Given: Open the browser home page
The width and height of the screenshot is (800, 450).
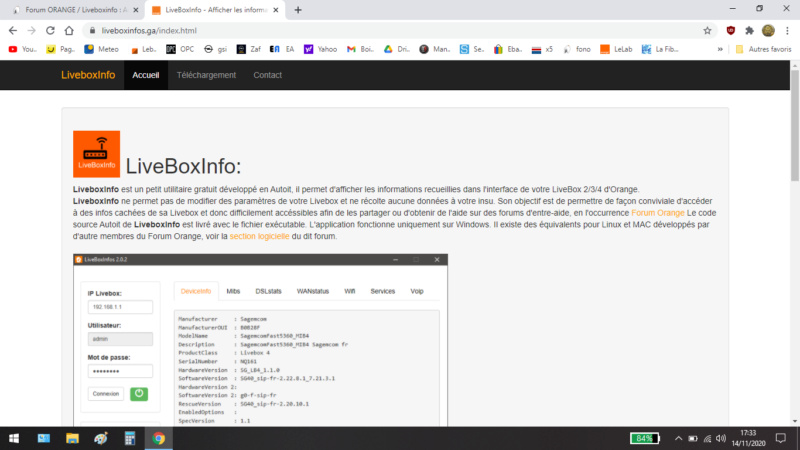Looking at the screenshot, I should [x=69, y=31].
